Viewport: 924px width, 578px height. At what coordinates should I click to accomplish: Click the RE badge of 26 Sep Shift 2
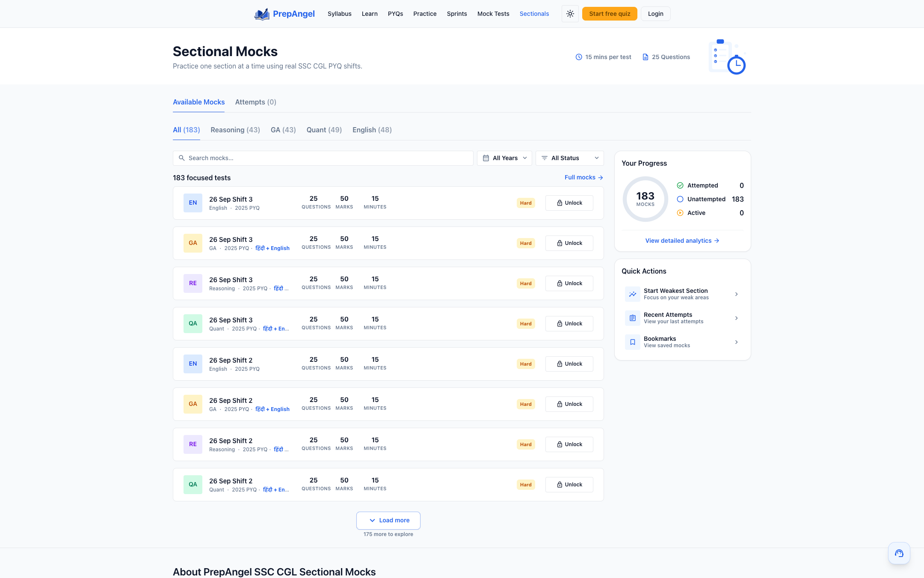193,444
